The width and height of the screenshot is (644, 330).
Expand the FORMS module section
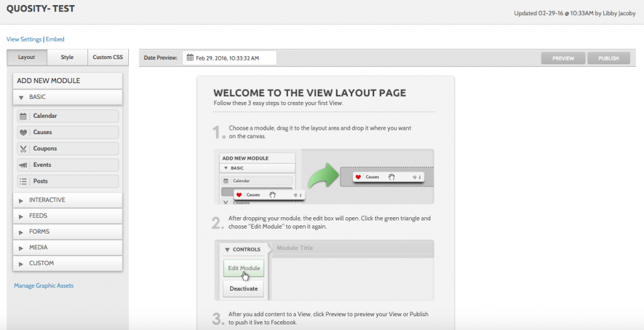pyautogui.click(x=68, y=232)
